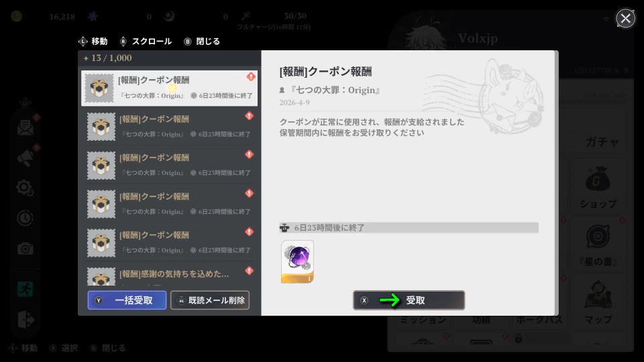Select the 感謝の気持ちを込めた mail entry
Screen dimensions: 644x362
point(169,275)
